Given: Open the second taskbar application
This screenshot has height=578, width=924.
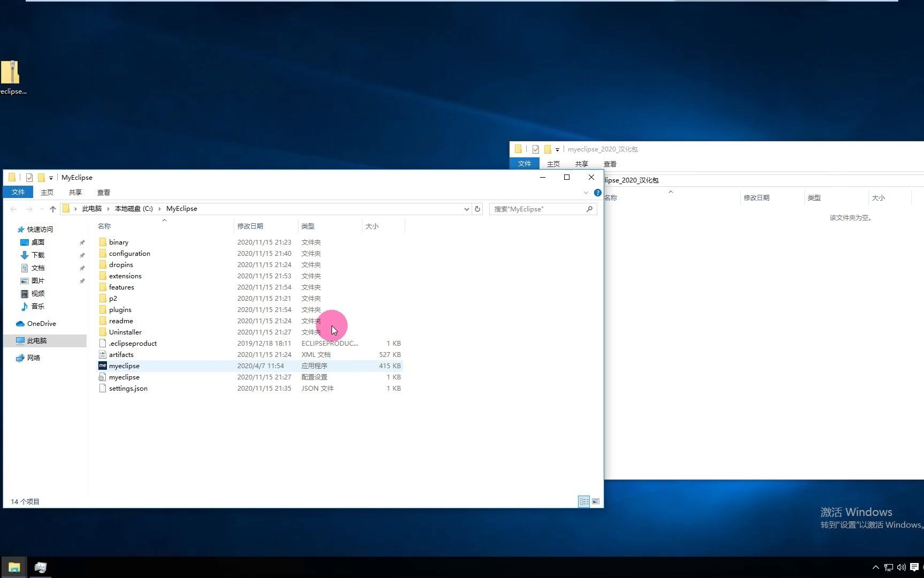Looking at the screenshot, I should [x=41, y=567].
